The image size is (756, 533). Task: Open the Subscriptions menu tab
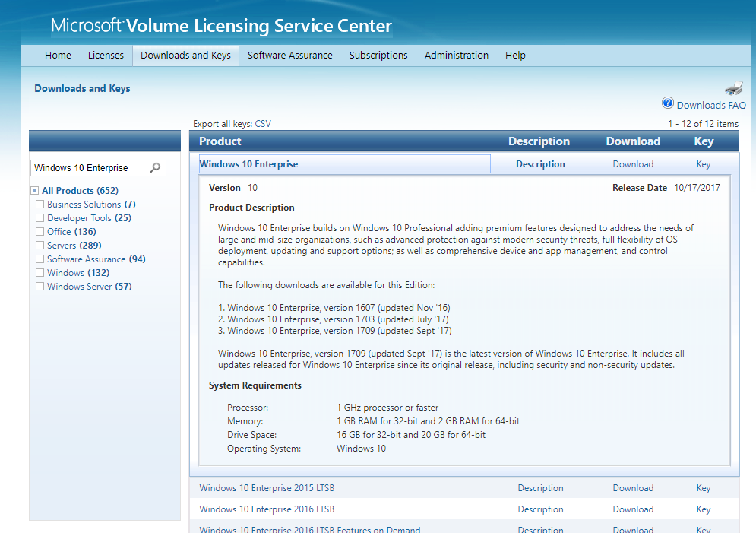pyautogui.click(x=378, y=56)
